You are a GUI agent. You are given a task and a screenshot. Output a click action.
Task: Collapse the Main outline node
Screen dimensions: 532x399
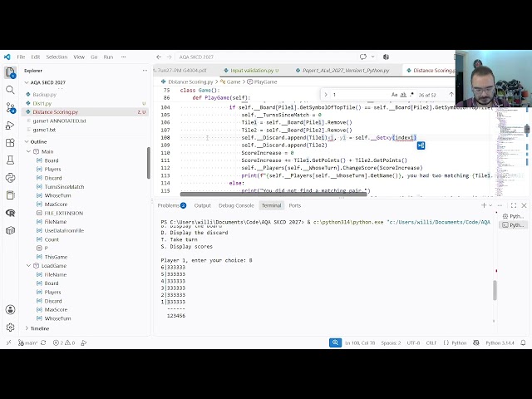click(29, 151)
